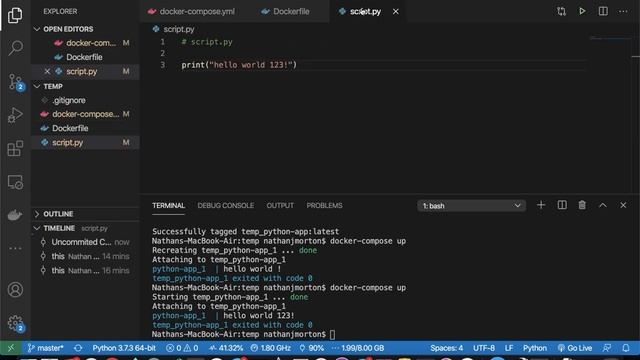The image size is (640, 360).
Task: Maximize the panel with up chevron
Action: coord(603,206)
